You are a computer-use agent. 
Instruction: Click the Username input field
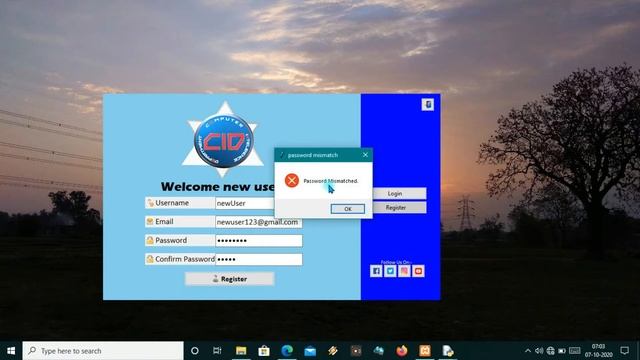coord(245,203)
